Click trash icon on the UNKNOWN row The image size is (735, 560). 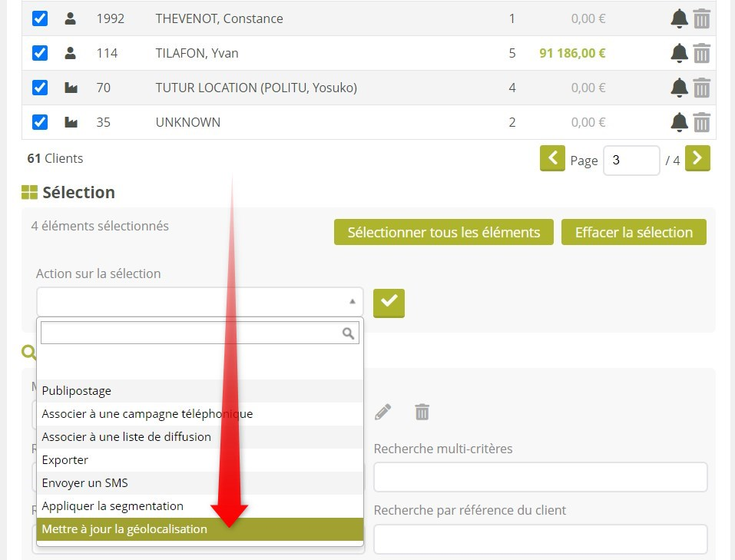pos(701,122)
